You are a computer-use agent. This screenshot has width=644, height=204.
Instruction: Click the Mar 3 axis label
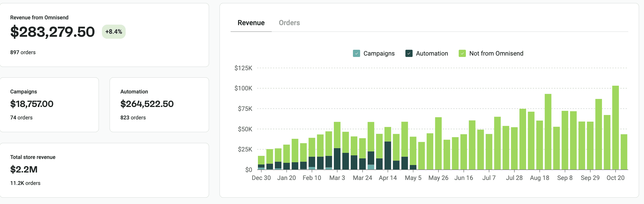point(337,178)
